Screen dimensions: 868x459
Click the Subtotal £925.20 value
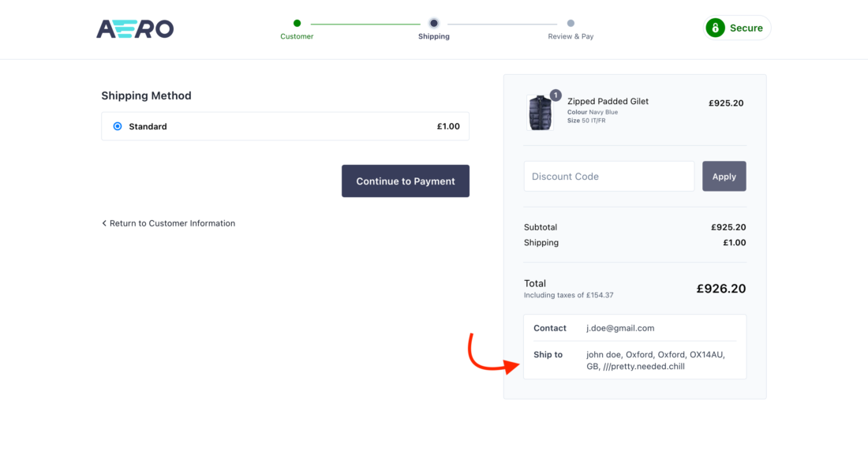pos(728,227)
